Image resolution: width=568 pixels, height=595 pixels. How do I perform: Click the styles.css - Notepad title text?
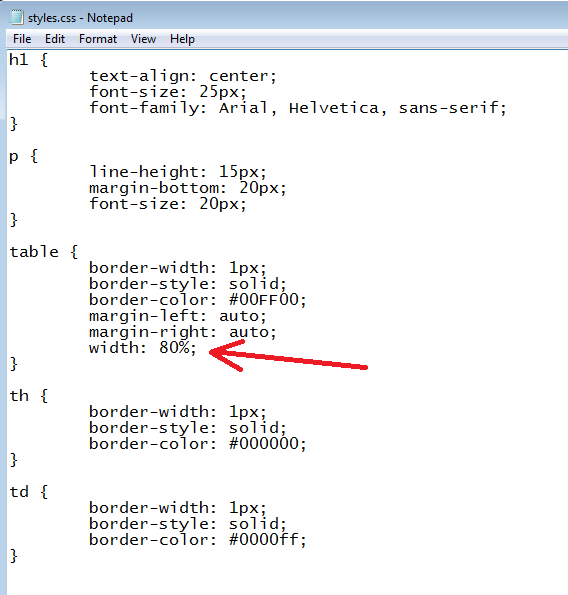pyautogui.click(x=80, y=18)
